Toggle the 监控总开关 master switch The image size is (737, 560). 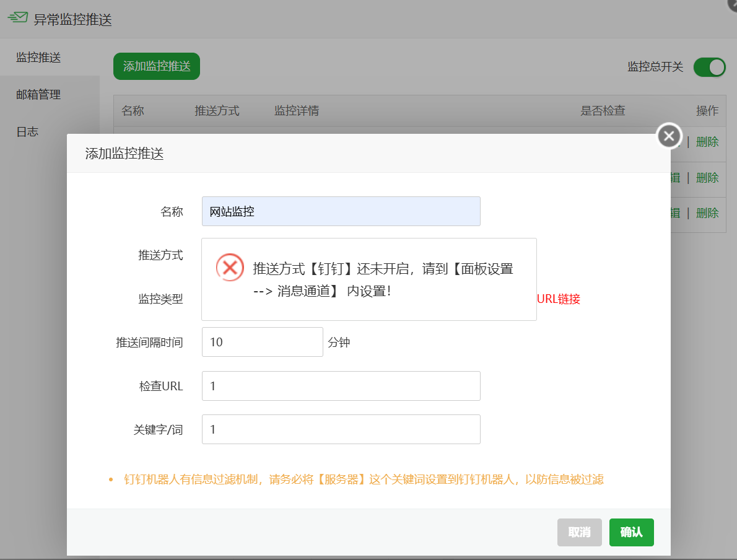coord(709,67)
